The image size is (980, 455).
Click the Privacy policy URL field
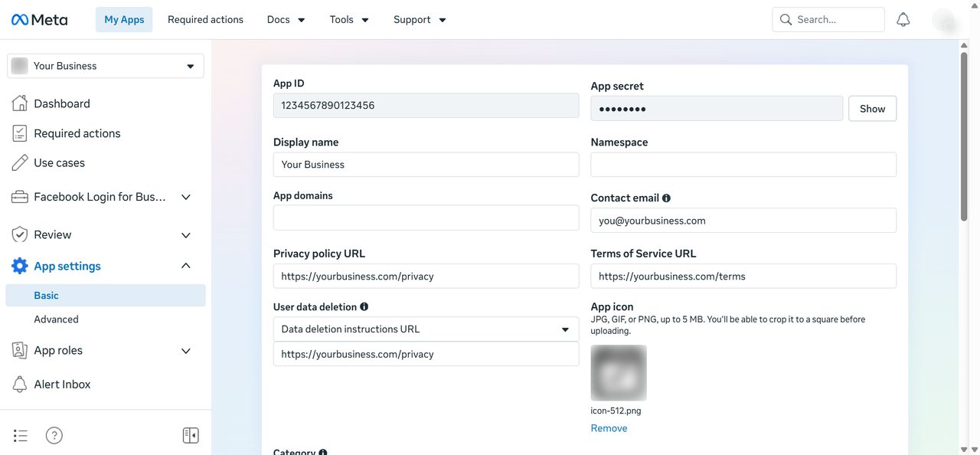point(426,277)
